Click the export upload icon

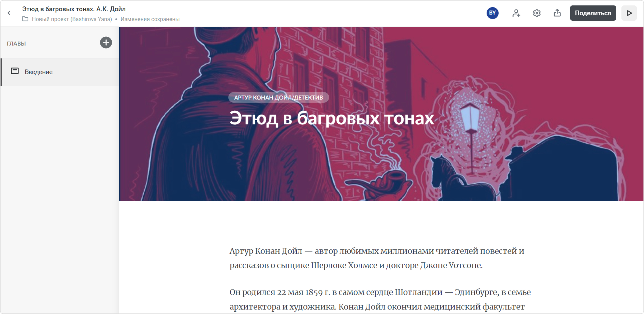point(557,13)
